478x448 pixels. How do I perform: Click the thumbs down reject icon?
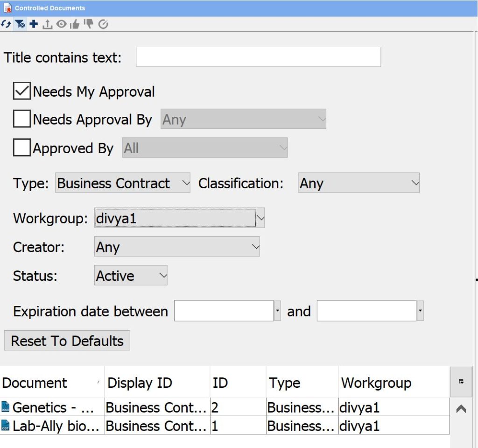89,24
